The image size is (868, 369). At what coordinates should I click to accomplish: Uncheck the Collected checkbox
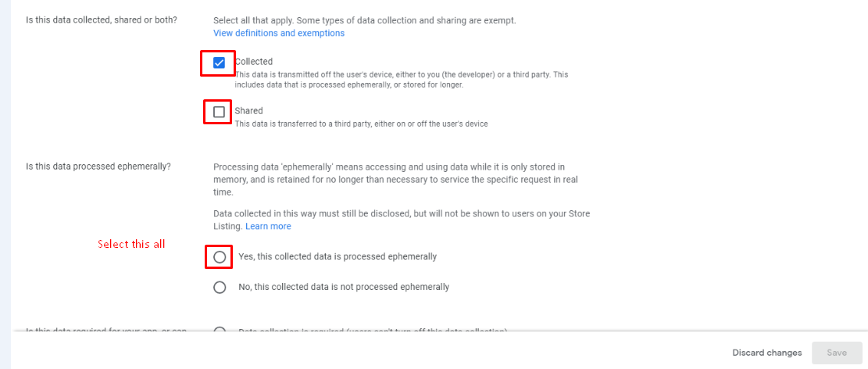220,63
